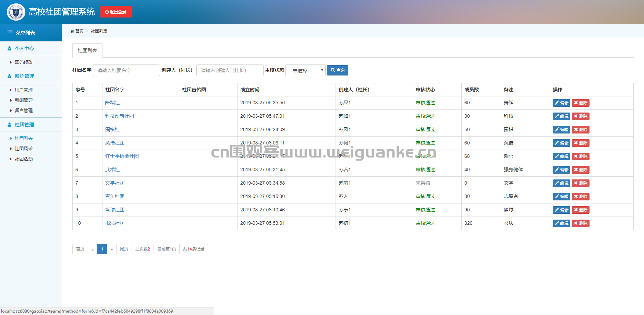Focus the 社团名字 search field
644x315 pixels.
click(x=126, y=70)
